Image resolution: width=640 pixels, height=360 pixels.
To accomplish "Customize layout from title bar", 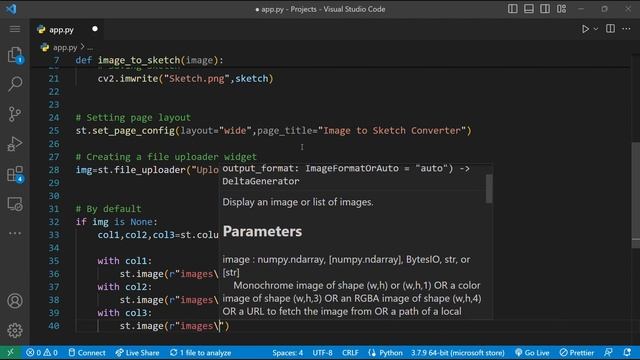I will pyautogui.click(x=562, y=9).
